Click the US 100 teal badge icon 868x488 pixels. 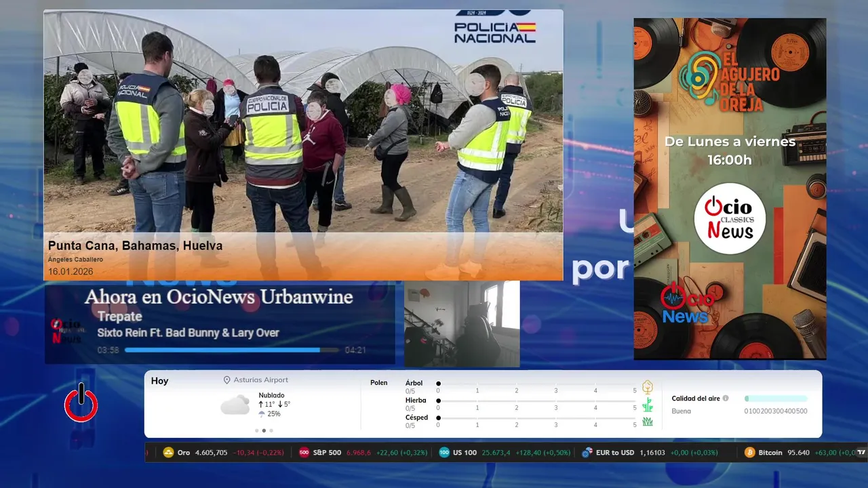click(x=444, y=452)
